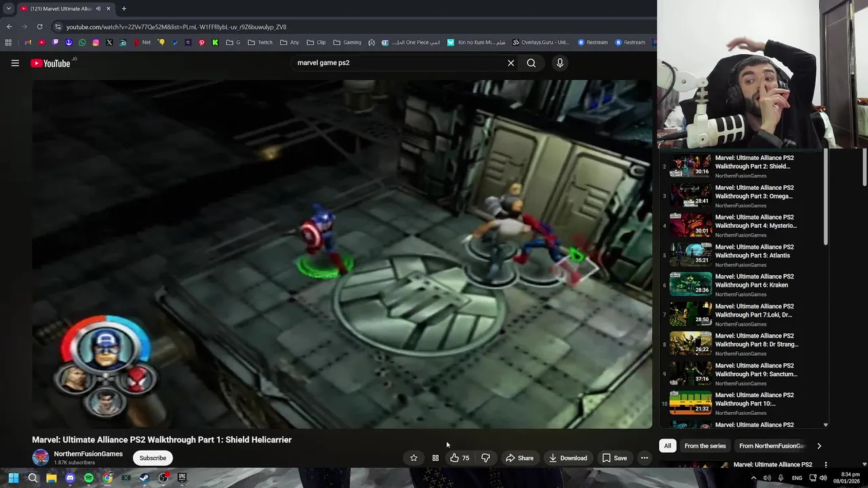Open the Windows Start menu
The height and width of the screenshot is (488, 868).
click(x=14, y=478)
